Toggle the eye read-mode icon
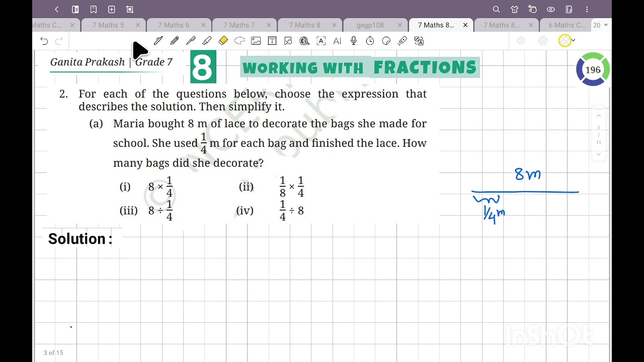The image size is (644, 362). pyautogui.click(x=550, y=9)
